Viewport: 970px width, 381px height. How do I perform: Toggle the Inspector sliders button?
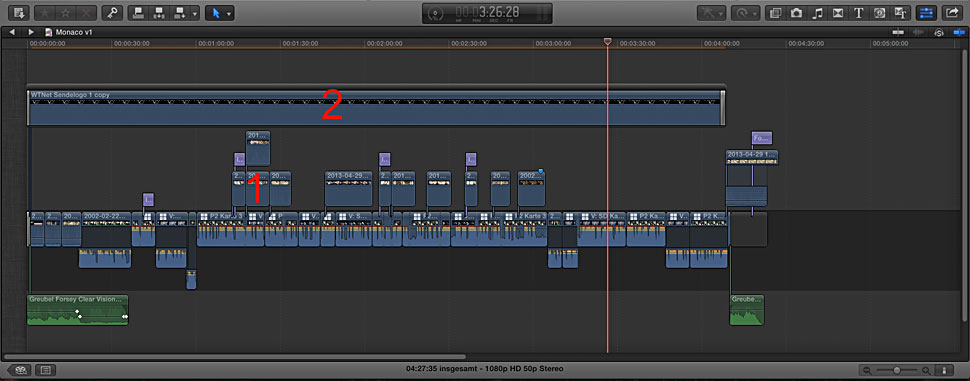tap(926, 12)
